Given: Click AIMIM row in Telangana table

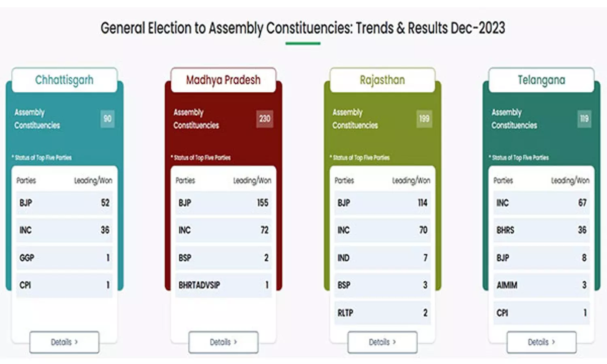Looking at the screenshot, I should point(541,285).
